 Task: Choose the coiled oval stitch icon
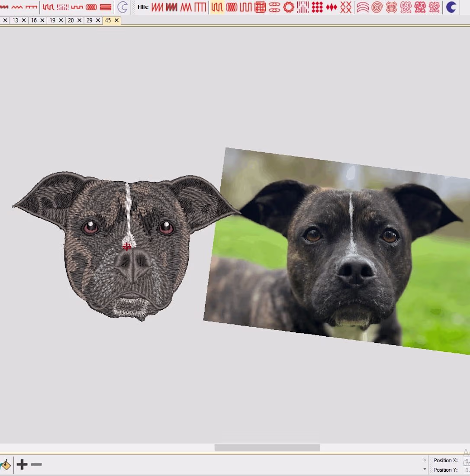click(91, 7)
